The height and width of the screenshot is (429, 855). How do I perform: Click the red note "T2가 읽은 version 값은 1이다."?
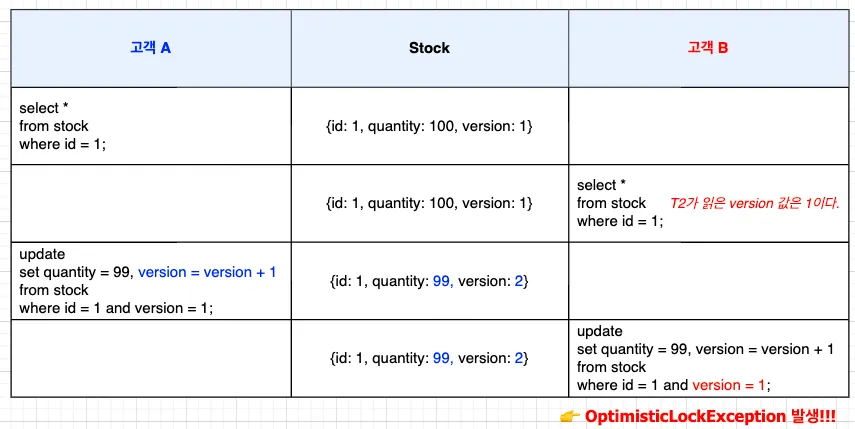point(754,203)
